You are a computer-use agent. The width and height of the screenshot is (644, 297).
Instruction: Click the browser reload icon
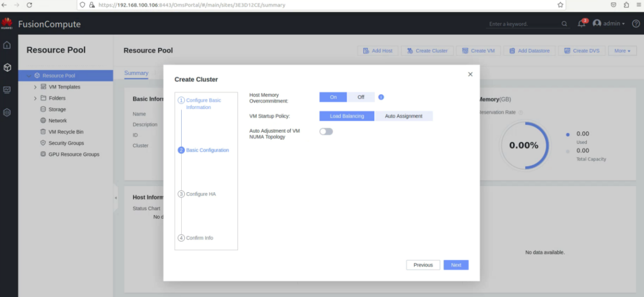(29, 5)
